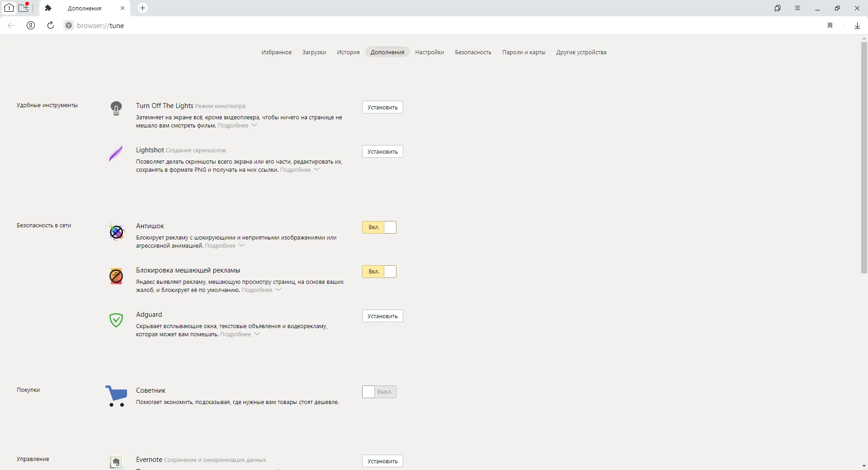Click the Управление section label
Viewport: 868px width, 470px height.
pyautogui.click(x=33, y=459)
